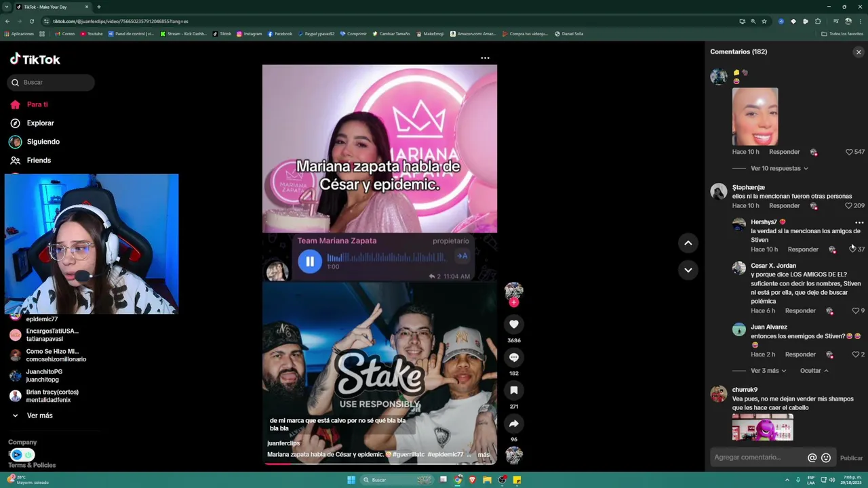The image size is (868, 488).
Task: Save video with bookmark icon
Action: 514,390
